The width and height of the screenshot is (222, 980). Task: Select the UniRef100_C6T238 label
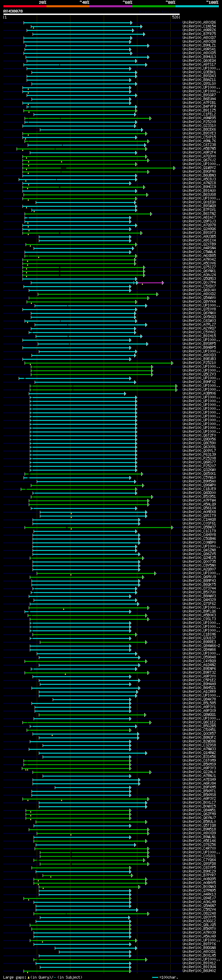coord(199,145)
